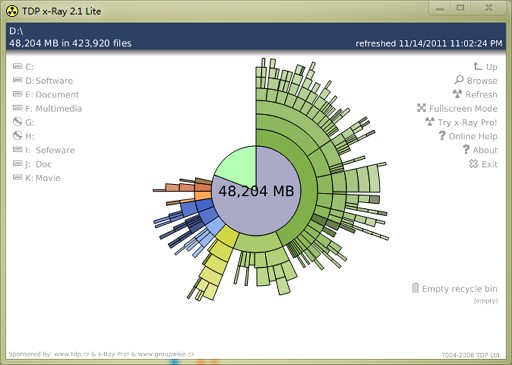
Task: Click the Empty recycle bin trash icon
Action: pos(415,288)
